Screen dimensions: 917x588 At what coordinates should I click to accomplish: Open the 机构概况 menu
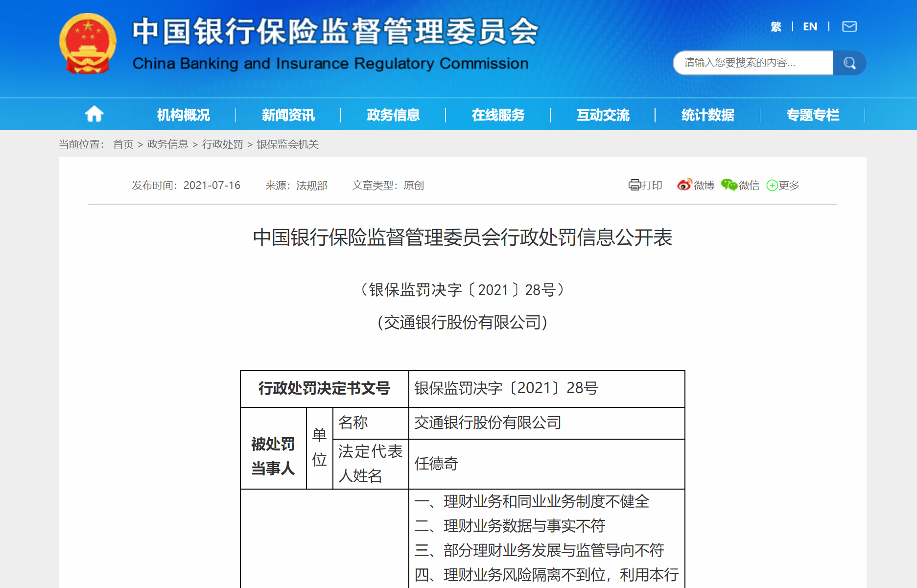point(184,115)
